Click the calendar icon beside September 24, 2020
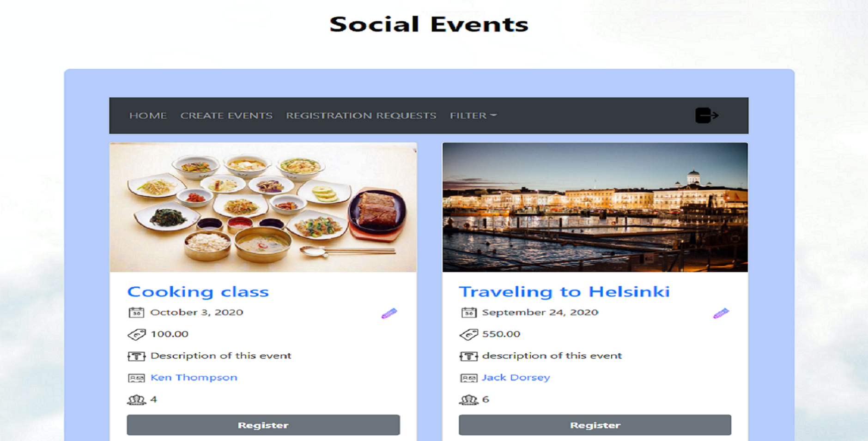This screenshot has height=441, width=868. (468, 313)
